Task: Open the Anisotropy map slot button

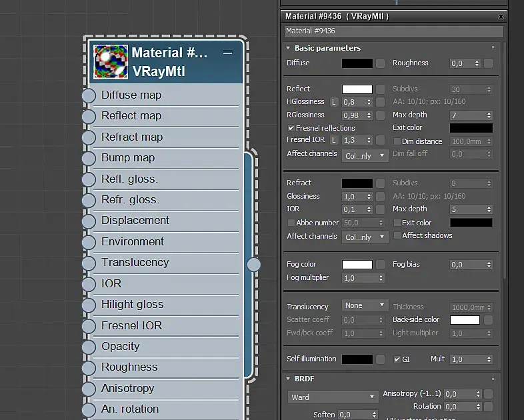Action: point(488,394)
